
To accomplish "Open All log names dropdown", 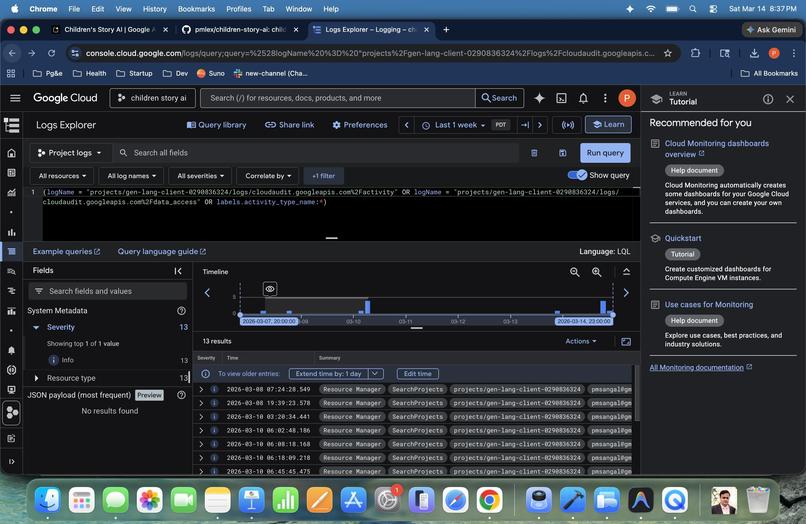I will [x=132, y=176].
